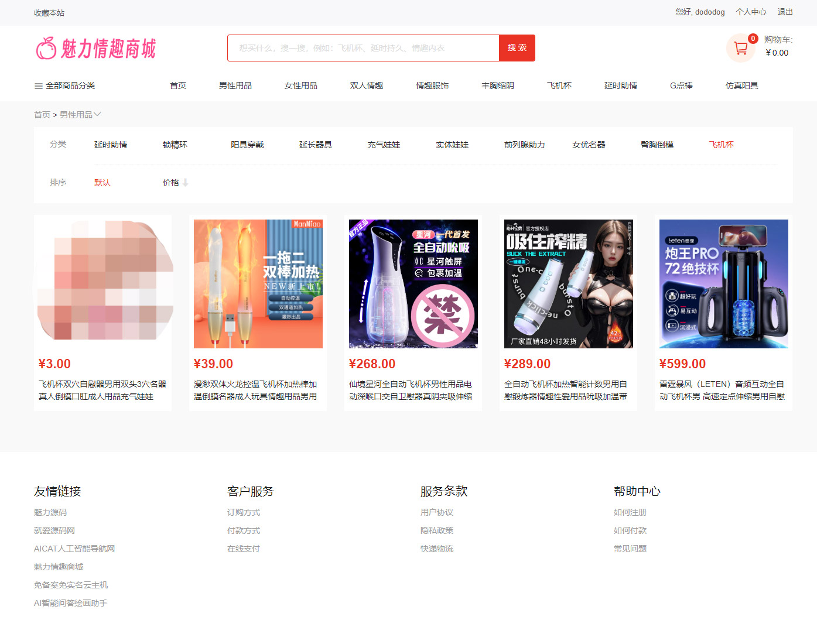The image size is (817, 644).
Task: Open the hamburger icon beside 全部商品分类
Action: (x=39, y=86)
